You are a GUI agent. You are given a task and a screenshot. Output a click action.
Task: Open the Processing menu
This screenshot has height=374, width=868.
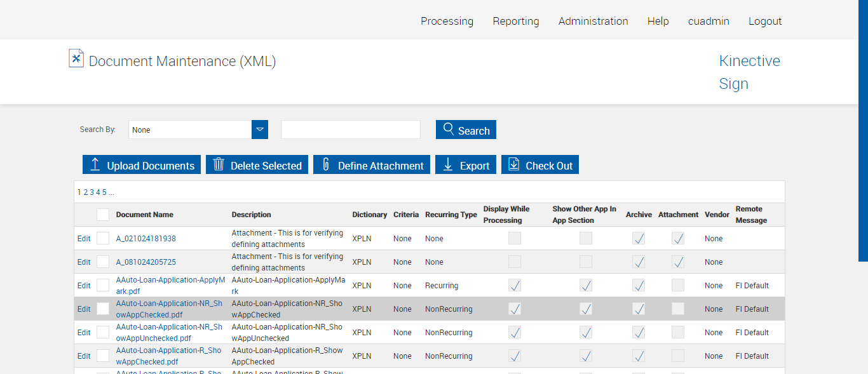pos(447,21)
